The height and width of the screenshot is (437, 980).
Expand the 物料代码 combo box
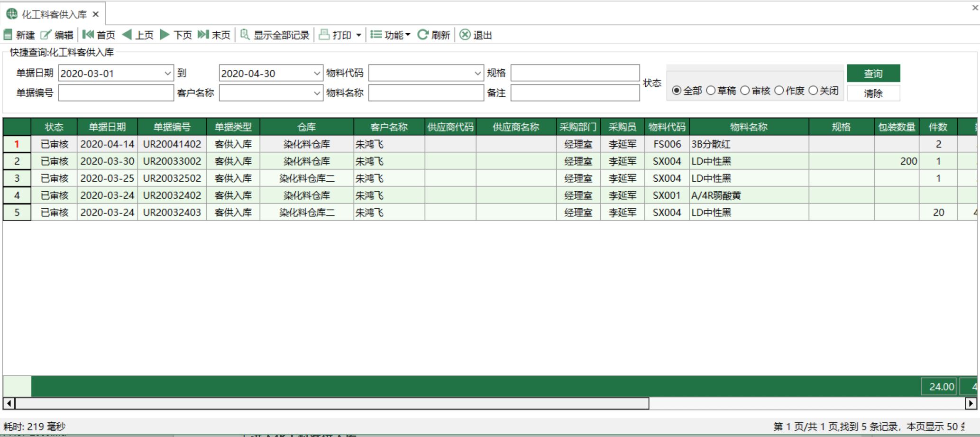(x=477, y=74)
